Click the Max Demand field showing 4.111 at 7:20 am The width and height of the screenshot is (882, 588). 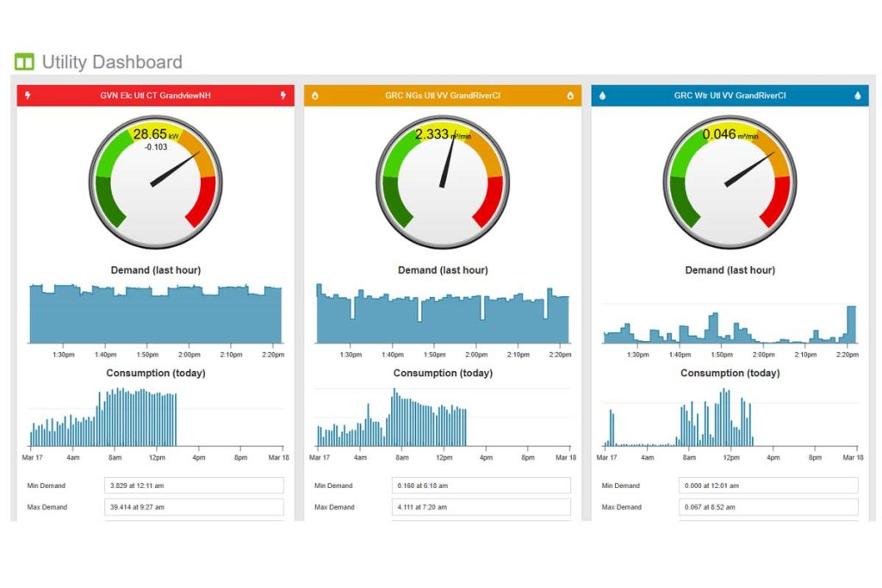pos(481,507)
